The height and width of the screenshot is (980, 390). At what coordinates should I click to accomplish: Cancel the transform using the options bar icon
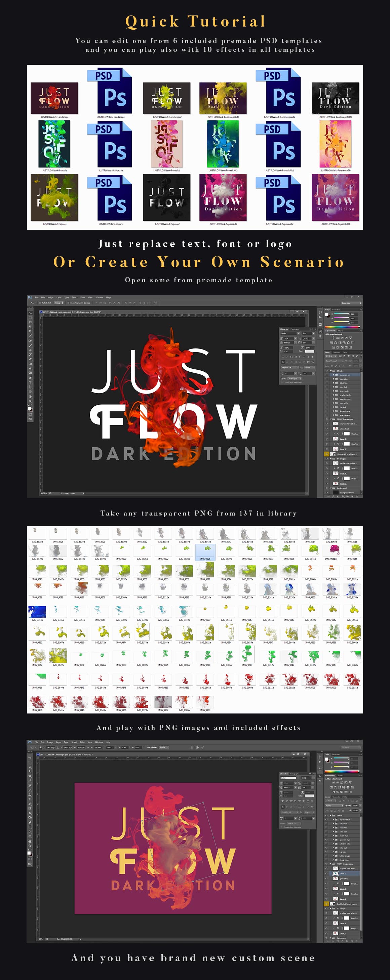(x=197, y=747)
